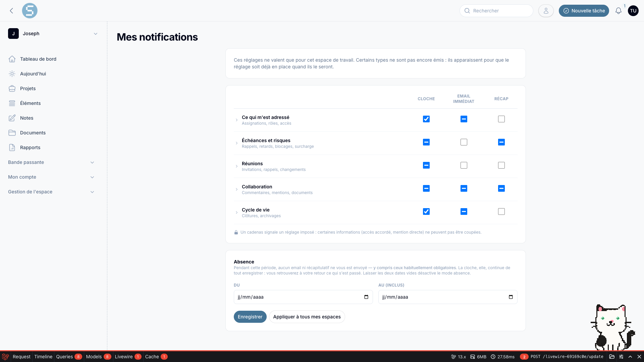
Task: Focus the Rechercher search field
Action: coord(496,11)
